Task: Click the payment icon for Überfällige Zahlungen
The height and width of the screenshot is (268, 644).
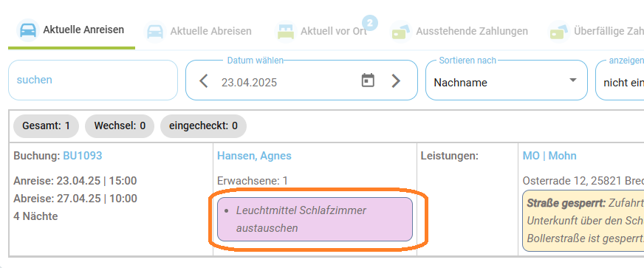Action: tap(558, 32)
